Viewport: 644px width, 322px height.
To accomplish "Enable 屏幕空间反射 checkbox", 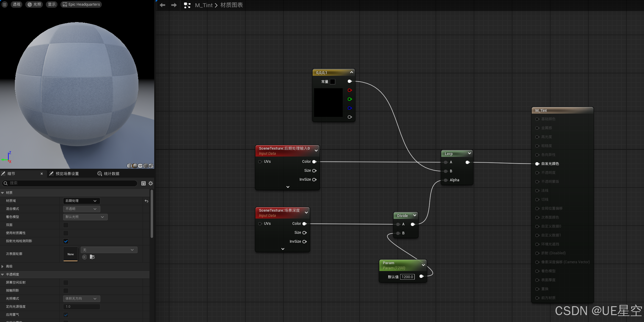I will (x=66, y=283).
